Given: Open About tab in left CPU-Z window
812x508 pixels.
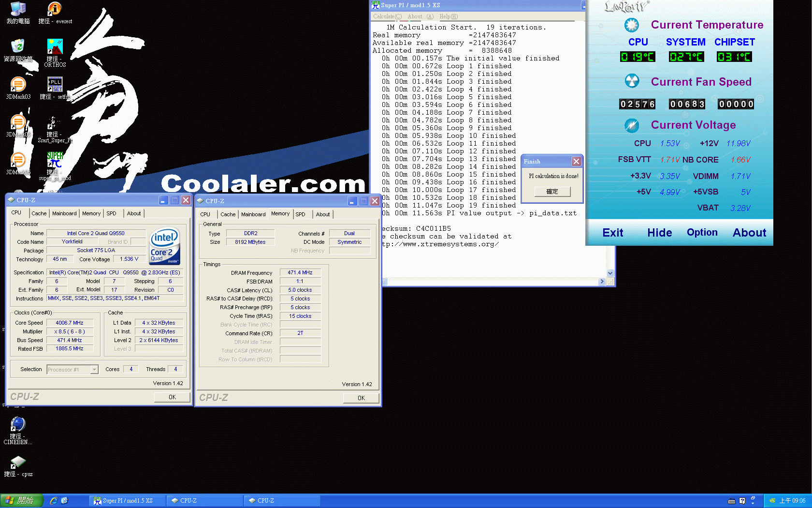Looking at the screenshot, I should pos(134,213).
